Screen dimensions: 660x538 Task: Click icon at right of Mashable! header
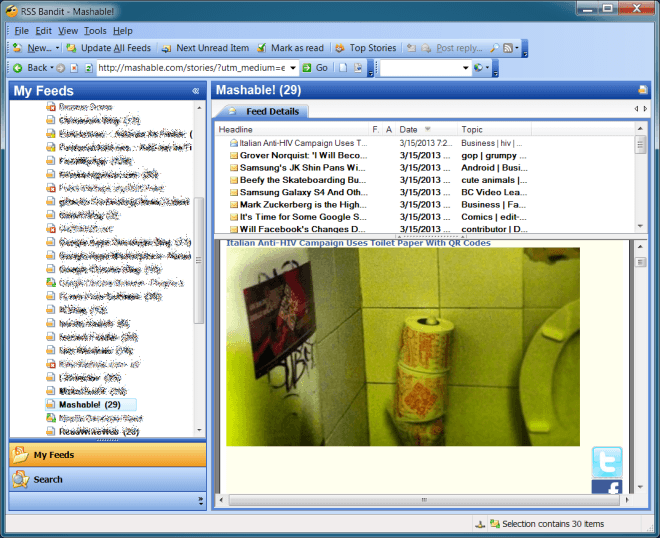pos(642,90)
